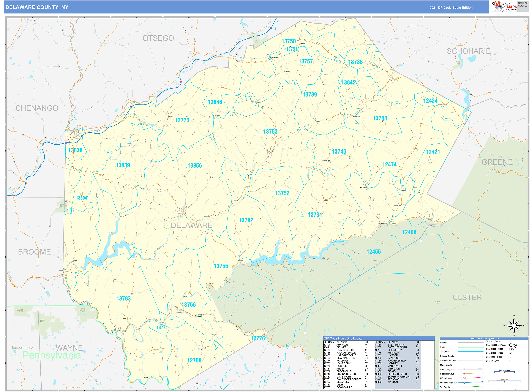Click the SUSQUEHANNA county label
The height and width of the screenshot is (392, 532).
[23, 348]
